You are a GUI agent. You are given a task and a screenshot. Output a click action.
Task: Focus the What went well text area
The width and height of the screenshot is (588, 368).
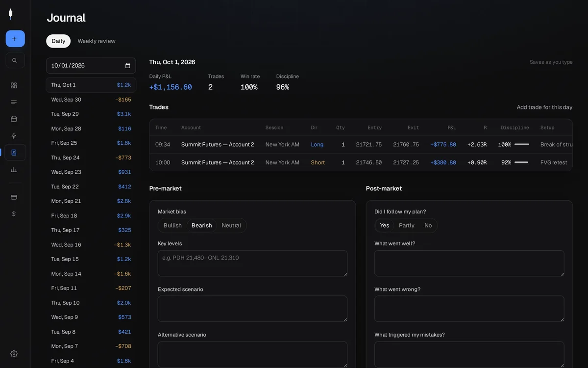pos(469,263)
